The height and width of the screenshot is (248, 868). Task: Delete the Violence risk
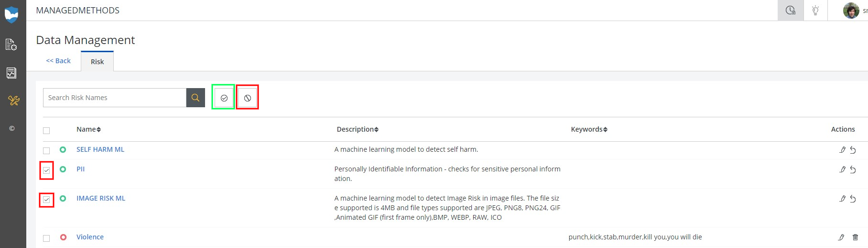click(x=855, y=237)
